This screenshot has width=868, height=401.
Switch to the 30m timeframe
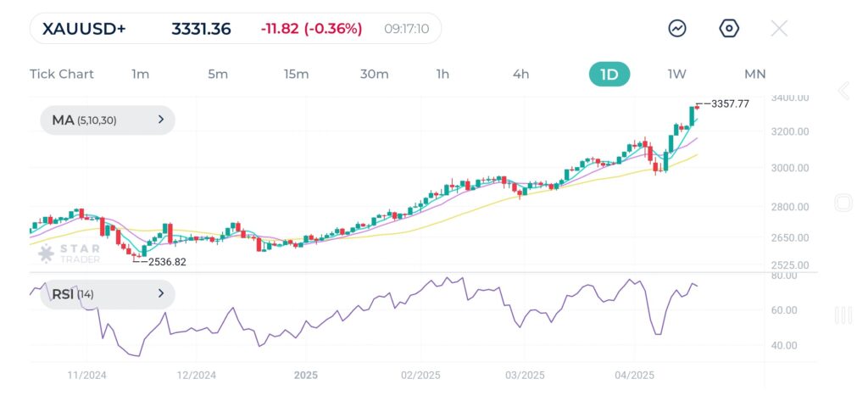[x=374, y=74]
